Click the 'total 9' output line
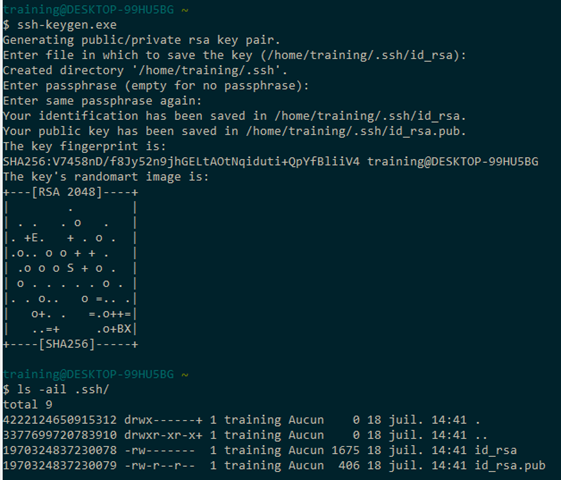Screen dimensions: 561x480 [x=28, y=405]
